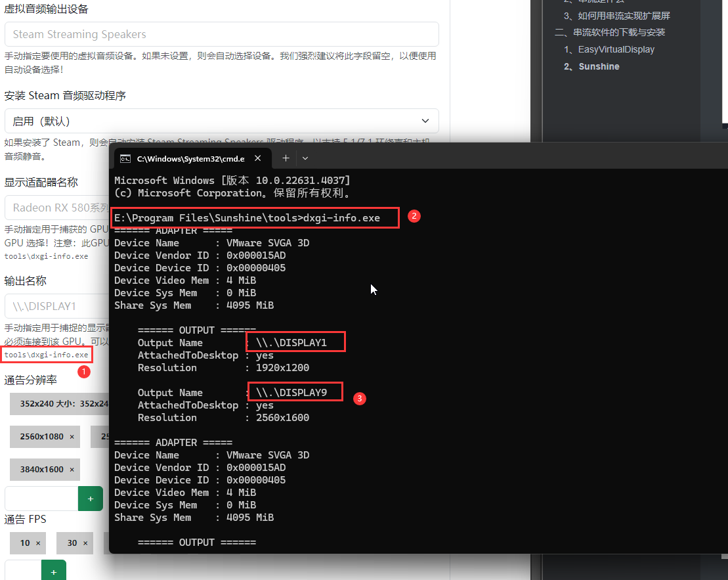Remove the 30 FPS tag
Image resolution: width=728 pixels, height=580 pixels.
coord(85,543)
